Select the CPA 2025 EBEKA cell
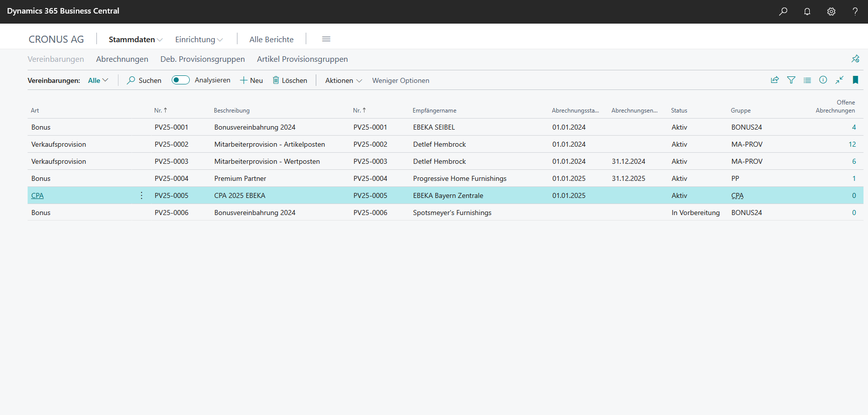Image resolution: width=868 pixels, height=415 pixels. pos(240,195)
